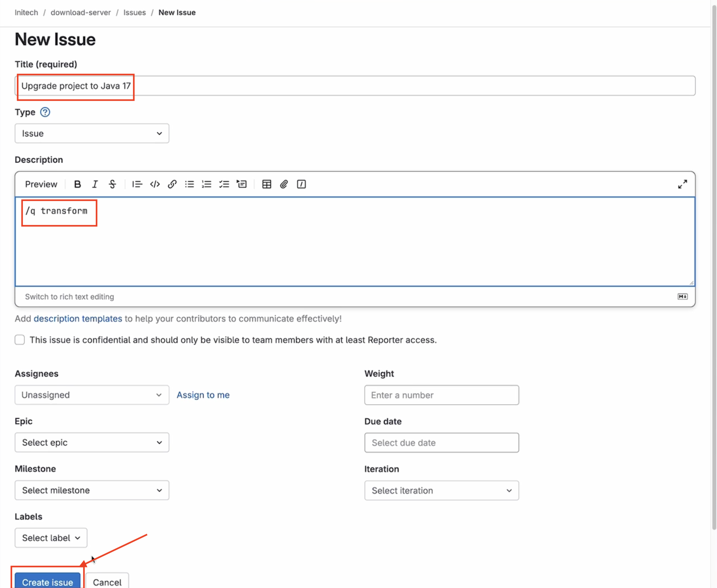Insert a code snippet
This screenshot has height=588, width=717.
(x=155, y=184)
